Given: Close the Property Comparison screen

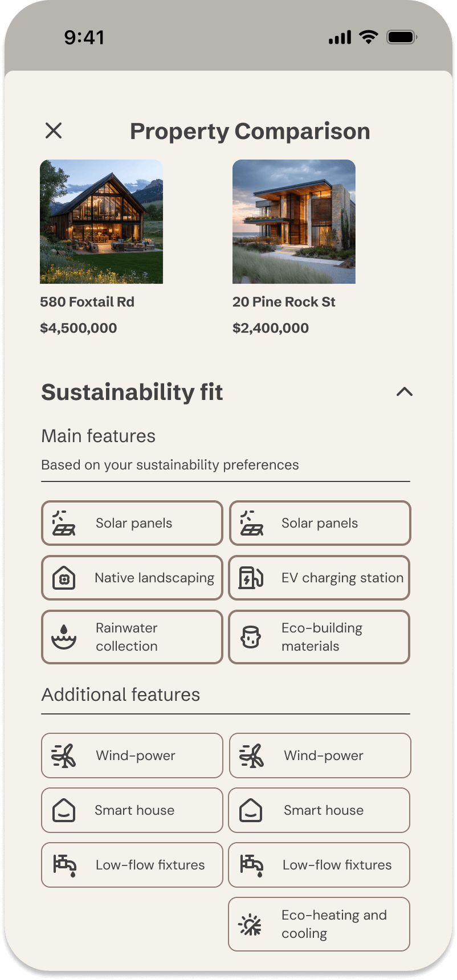Looking at the screenshot, I should tap(54, 131).
